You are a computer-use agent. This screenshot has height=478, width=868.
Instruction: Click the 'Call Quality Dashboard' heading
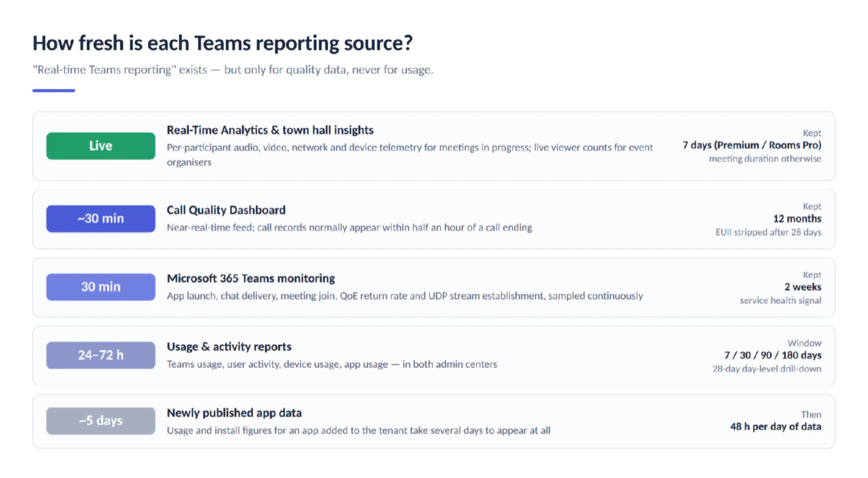pyautogui.click(x=226, y=210)
